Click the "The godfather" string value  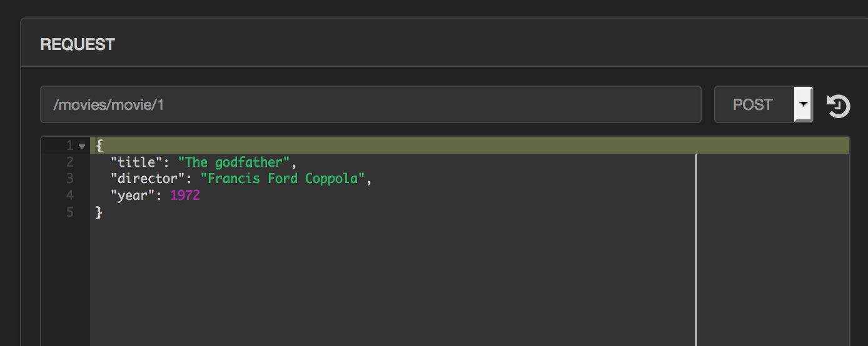234,162
